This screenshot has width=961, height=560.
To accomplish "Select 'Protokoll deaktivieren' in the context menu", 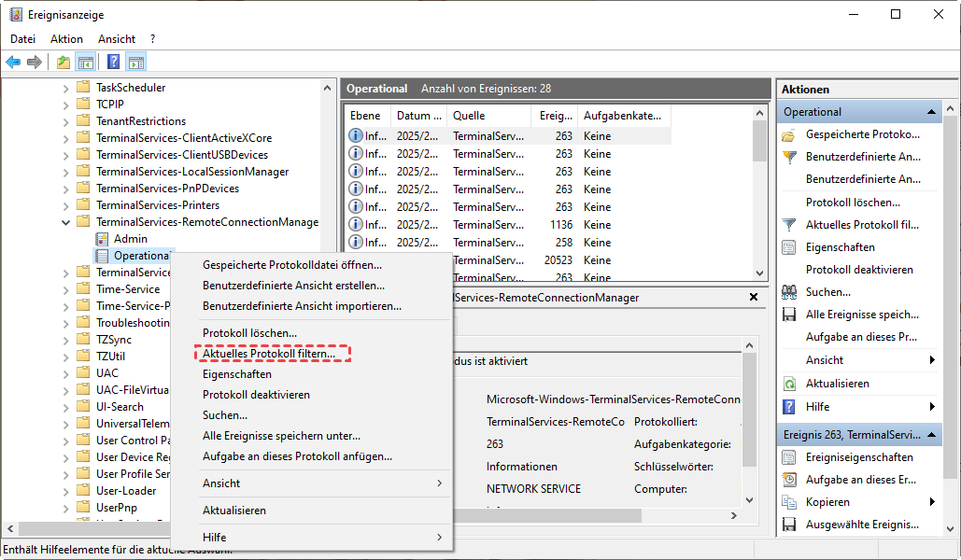I will pyautogui.click(x=256, y=395).
